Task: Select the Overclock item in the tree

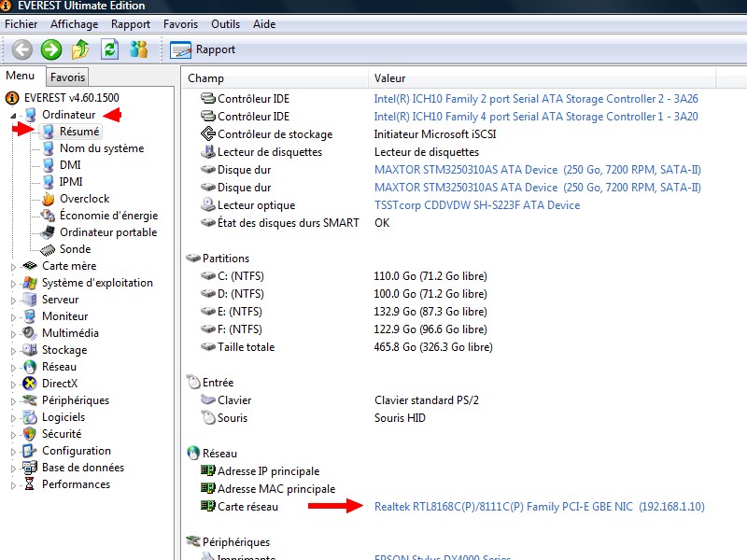Action: [x=84, y=199]
